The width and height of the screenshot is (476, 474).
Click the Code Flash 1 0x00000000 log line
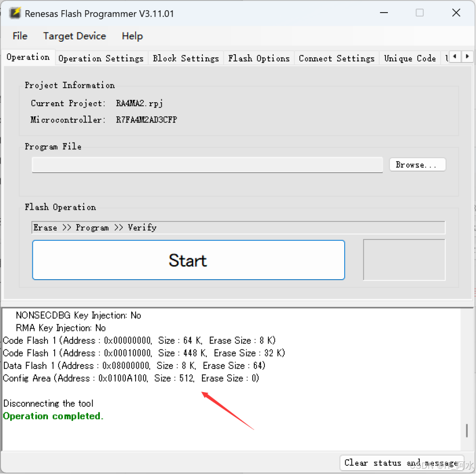point(139,340)
